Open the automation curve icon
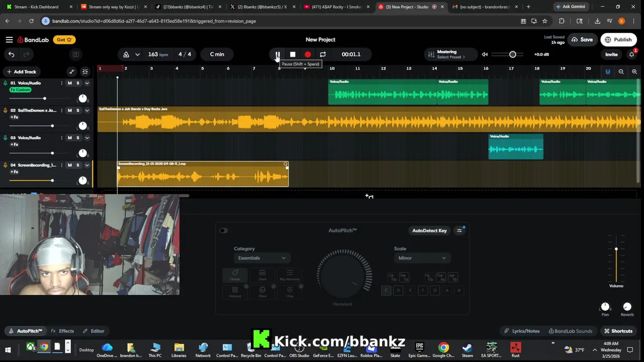The image size is (644, 362). click(x=71, y=72)
